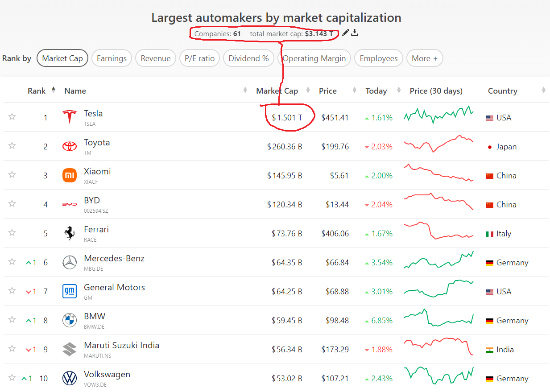Click the Ferrari horse logo
This screenshot has height=392, width=550.
click(x=70, y=234)
